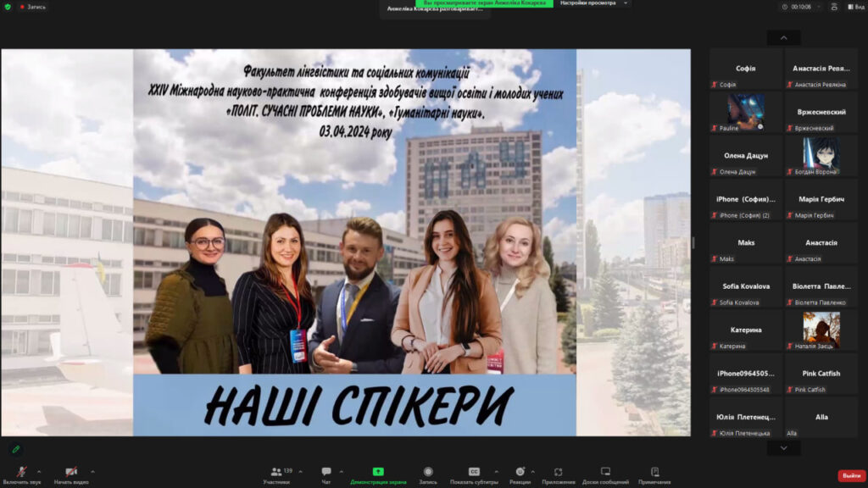868x488 pixels.
Task: Click the green annotation pencil icon
Action: [15, 449]
